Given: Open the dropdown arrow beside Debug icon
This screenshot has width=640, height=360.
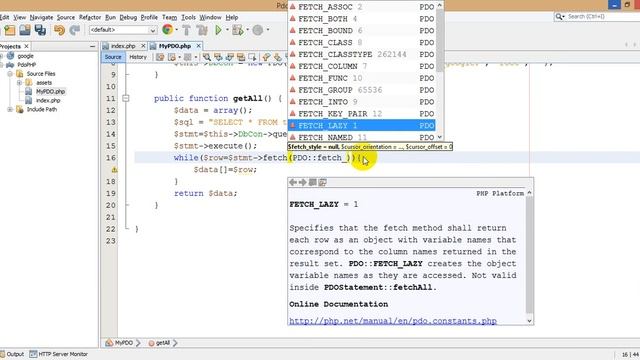Looking at the screenshot, I should [x=247, y=30].
